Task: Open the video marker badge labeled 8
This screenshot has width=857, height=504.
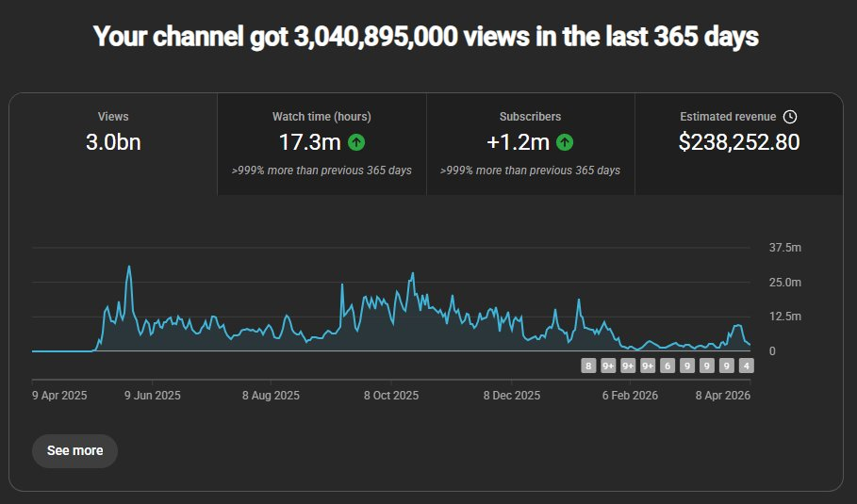Action: [x=588, y=366]
